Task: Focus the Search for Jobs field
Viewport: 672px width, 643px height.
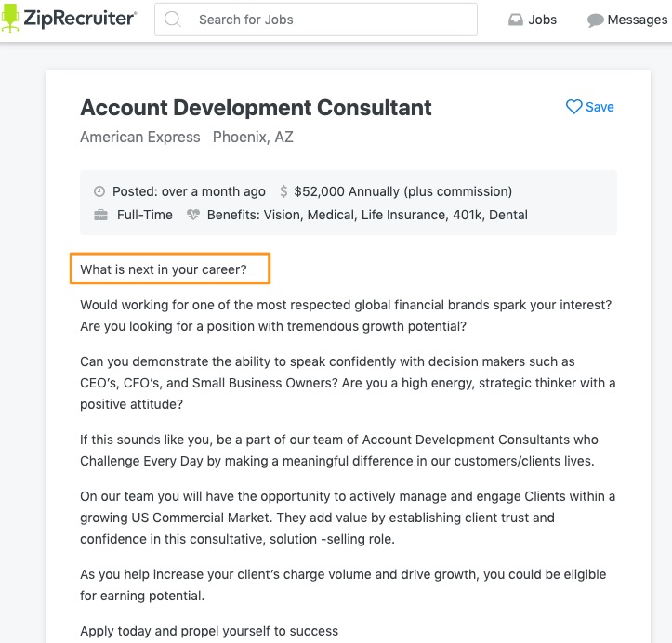Action: 316,20
